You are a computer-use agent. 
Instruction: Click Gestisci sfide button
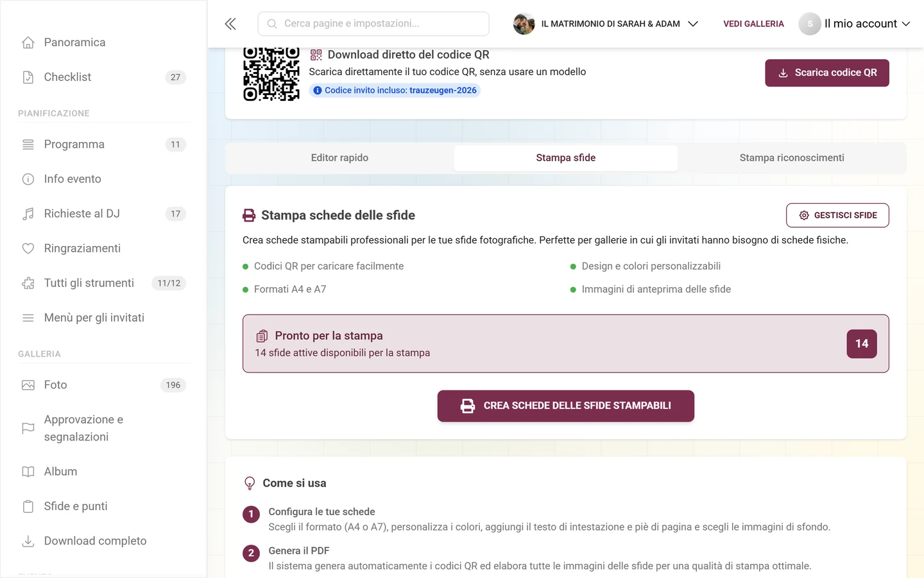837,215
